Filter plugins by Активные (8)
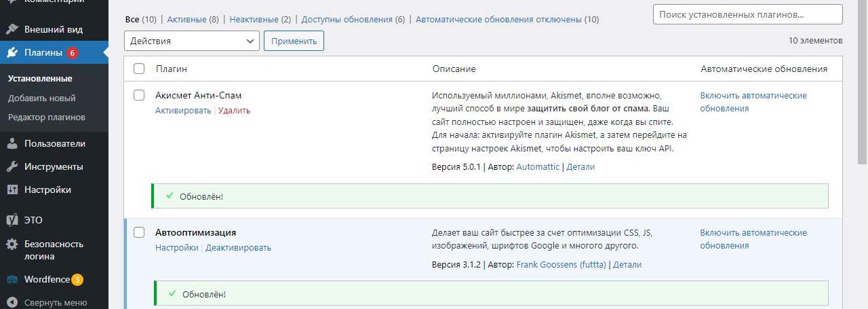Viewport: 868px width, 309px height. pyautogui.click(x=193, y=20)
